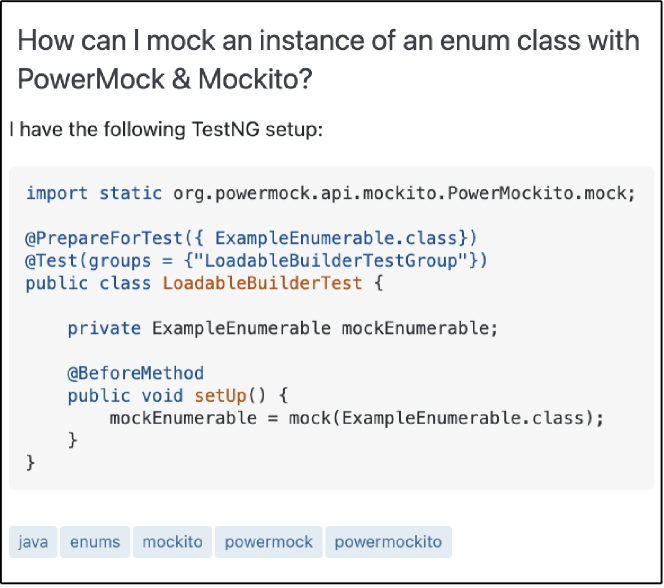
Task: Click the 'java' tag
Action: (x=33, y=542)
